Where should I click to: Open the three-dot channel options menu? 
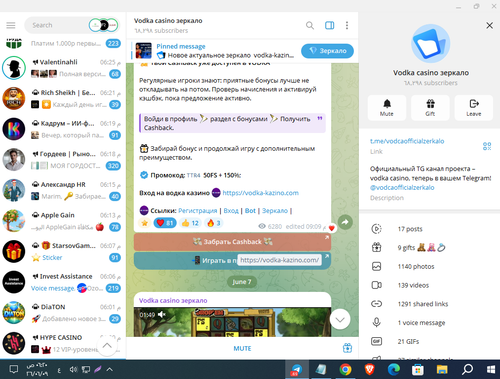pos(347,25)
